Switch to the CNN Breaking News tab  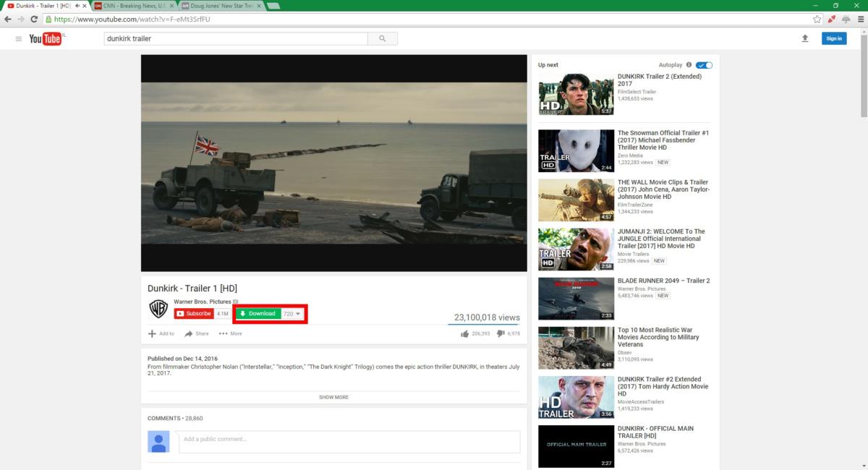[134, 6]
